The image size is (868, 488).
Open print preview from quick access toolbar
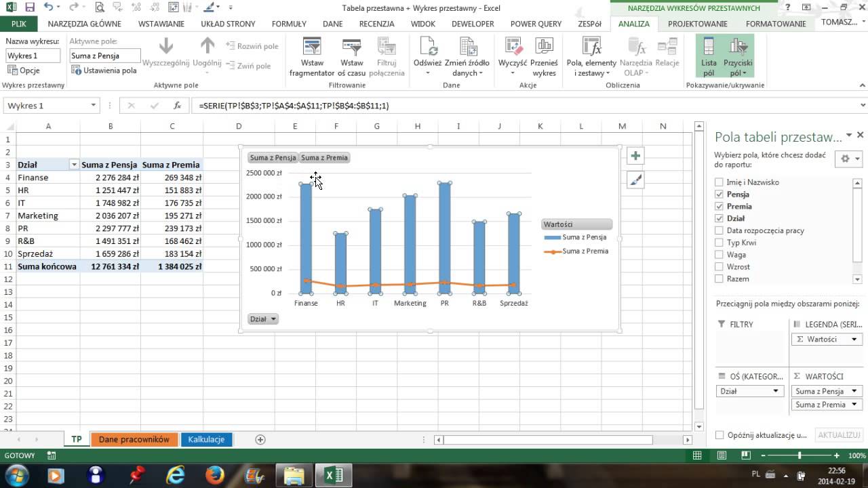(100, 7)
